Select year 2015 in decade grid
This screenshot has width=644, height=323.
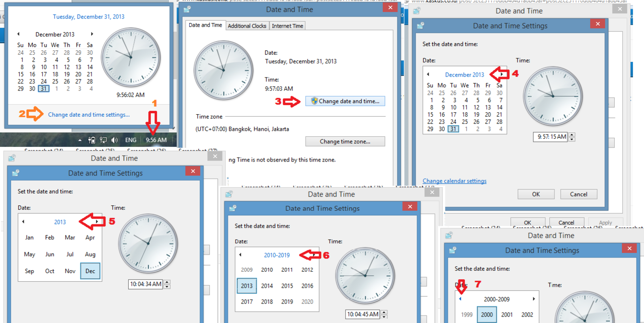pyautogui.click(x=287, y=286)
